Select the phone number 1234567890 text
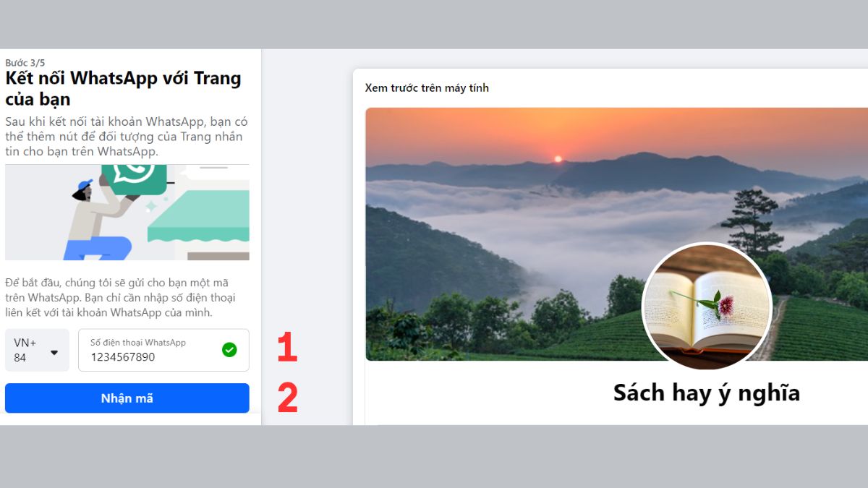The width and height of the screenshot is (868, 488). coord(122,357)
